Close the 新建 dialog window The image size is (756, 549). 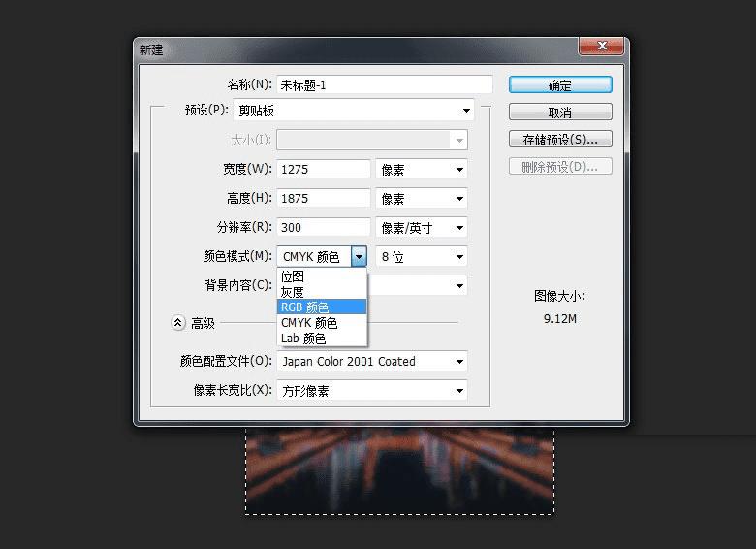coord(602,46)
